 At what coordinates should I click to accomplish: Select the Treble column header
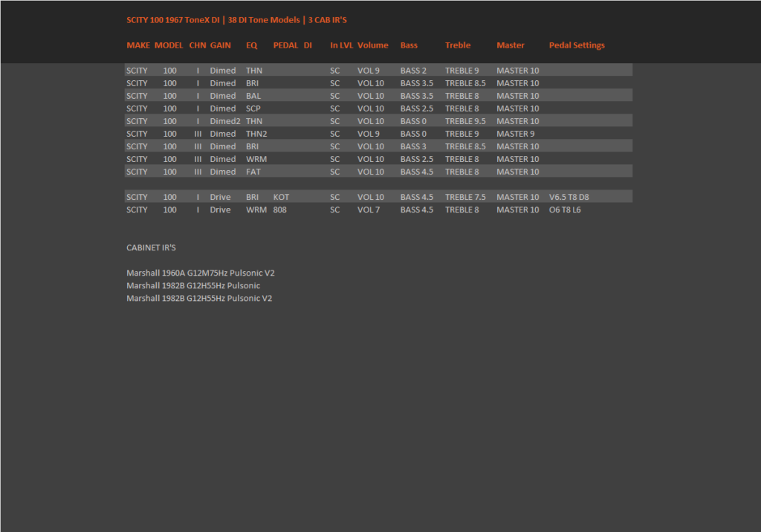click(x=458, y=45)
